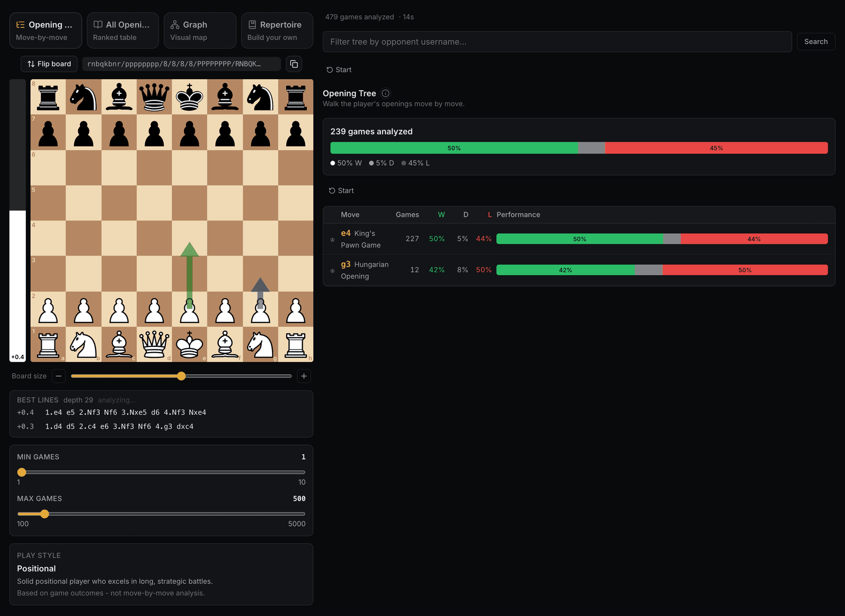Select the e4 King's Pawn Game row
Image resolution: width=845 pixels, height=616 pixels.
579,239
